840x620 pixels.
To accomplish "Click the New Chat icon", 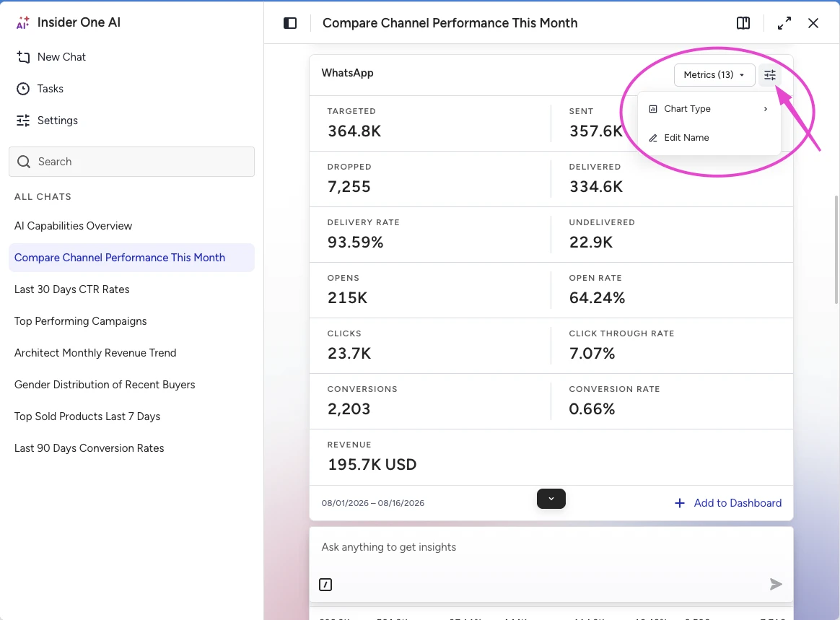I will (23, 57).
